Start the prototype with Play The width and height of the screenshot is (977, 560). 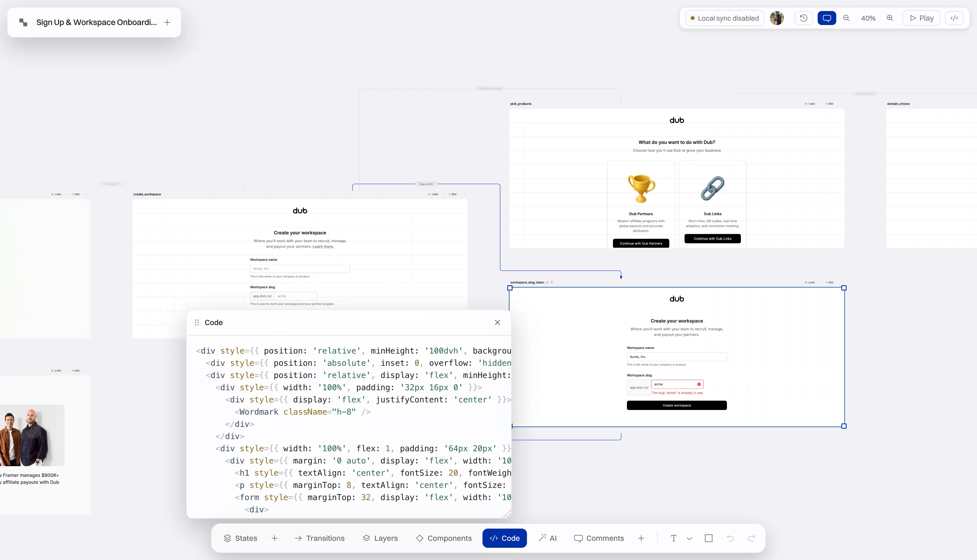pyautogui.click(x=921, y=18)
